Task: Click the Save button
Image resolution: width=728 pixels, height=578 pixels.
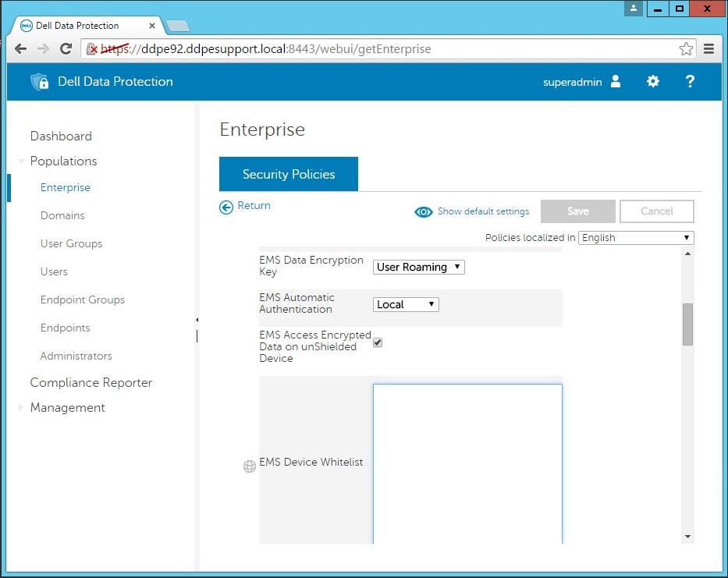Action: point(577,211)
